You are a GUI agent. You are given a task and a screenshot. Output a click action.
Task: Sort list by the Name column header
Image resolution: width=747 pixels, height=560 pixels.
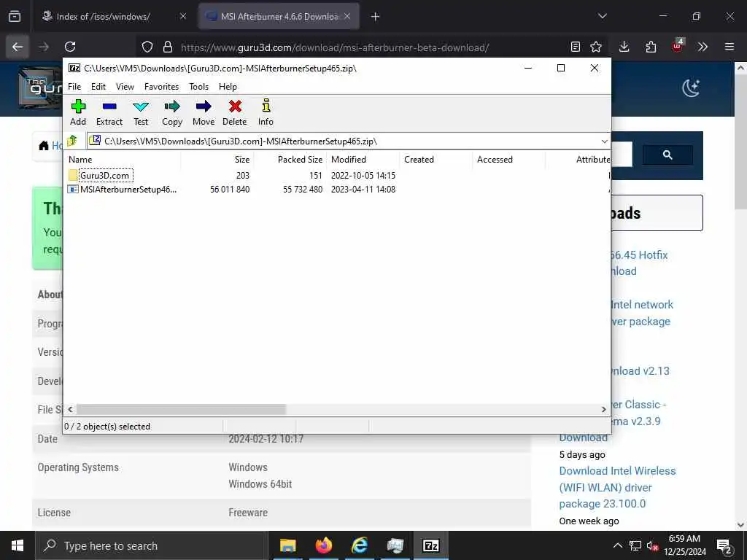(123, 160)
